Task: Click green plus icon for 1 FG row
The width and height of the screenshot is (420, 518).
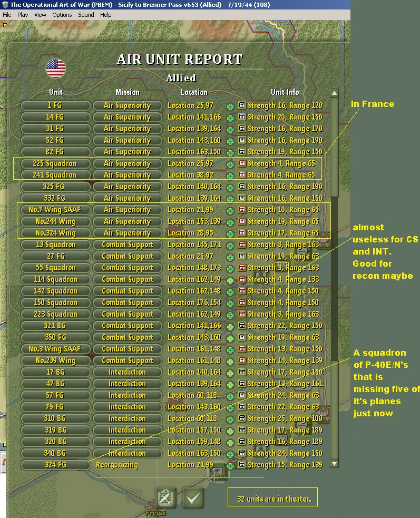Action: (230, 106)
